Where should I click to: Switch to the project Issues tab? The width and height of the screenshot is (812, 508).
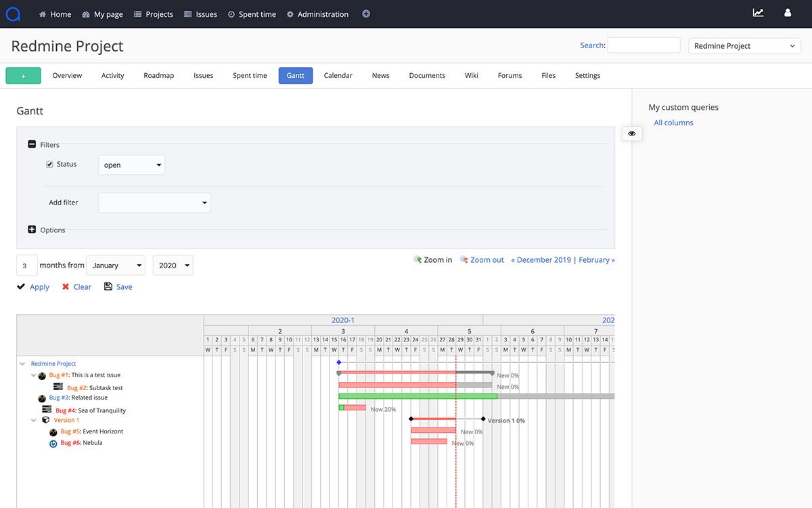[204, 76]
